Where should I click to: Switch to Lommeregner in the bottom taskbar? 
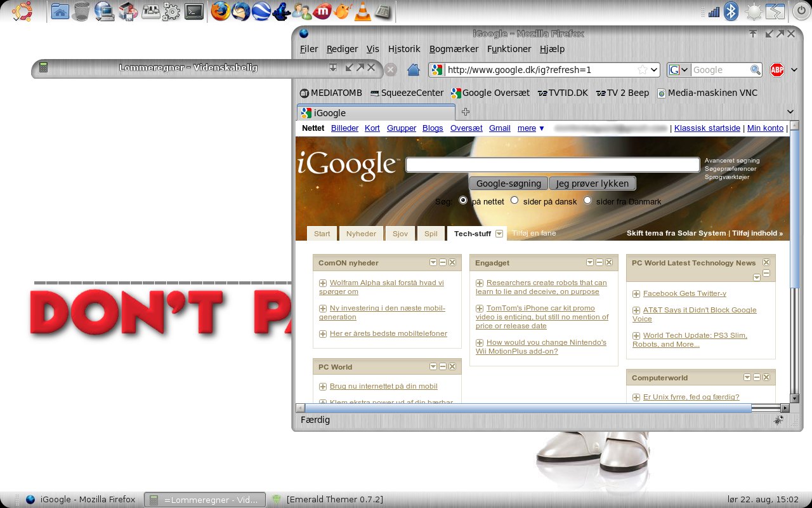[205, 500]
